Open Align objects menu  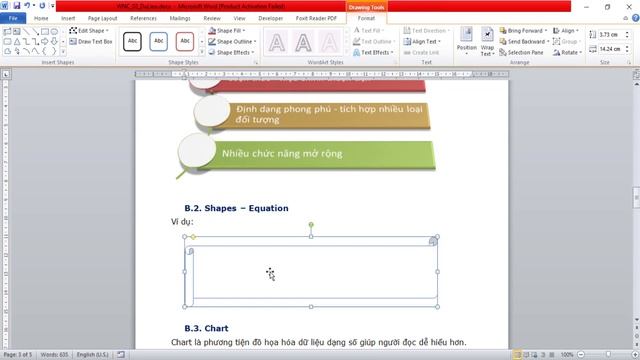[566, 31]
